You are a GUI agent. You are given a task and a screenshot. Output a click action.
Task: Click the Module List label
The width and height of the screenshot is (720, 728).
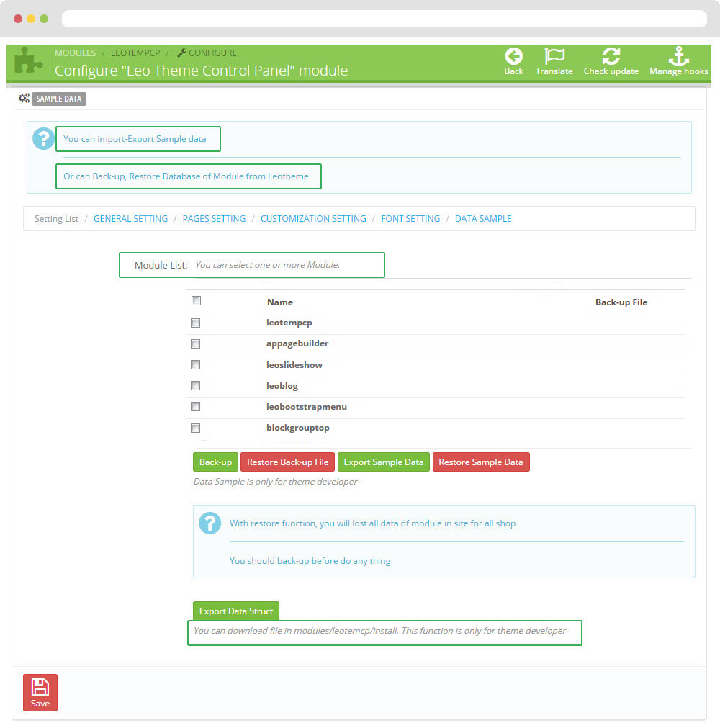(x=161, y=265)
